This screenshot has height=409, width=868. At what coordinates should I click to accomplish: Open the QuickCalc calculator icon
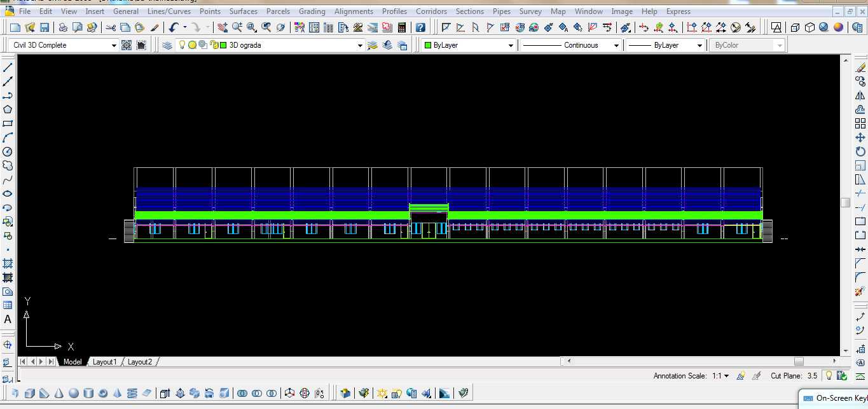[x=402, y=27]
